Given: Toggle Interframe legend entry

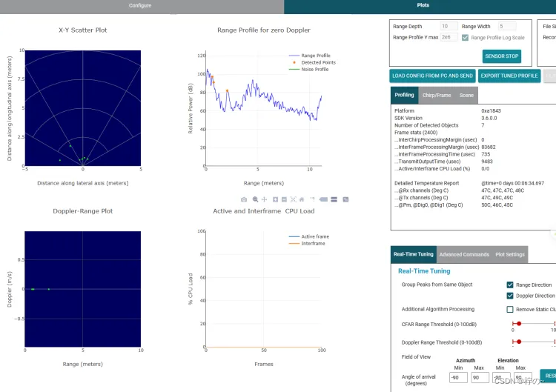Looking at the screenshot, I should (307, 244).
